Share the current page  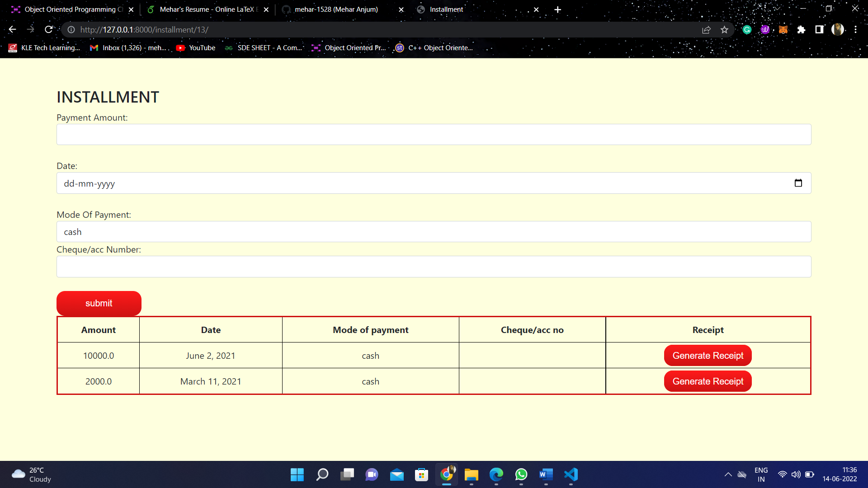(x=707, y=29)
